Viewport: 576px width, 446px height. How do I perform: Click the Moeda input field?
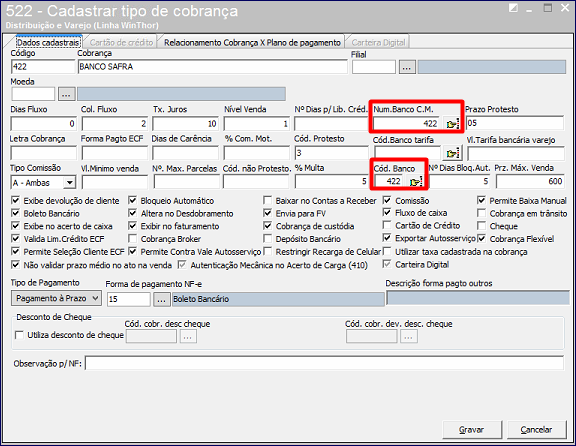click(33, 94)
